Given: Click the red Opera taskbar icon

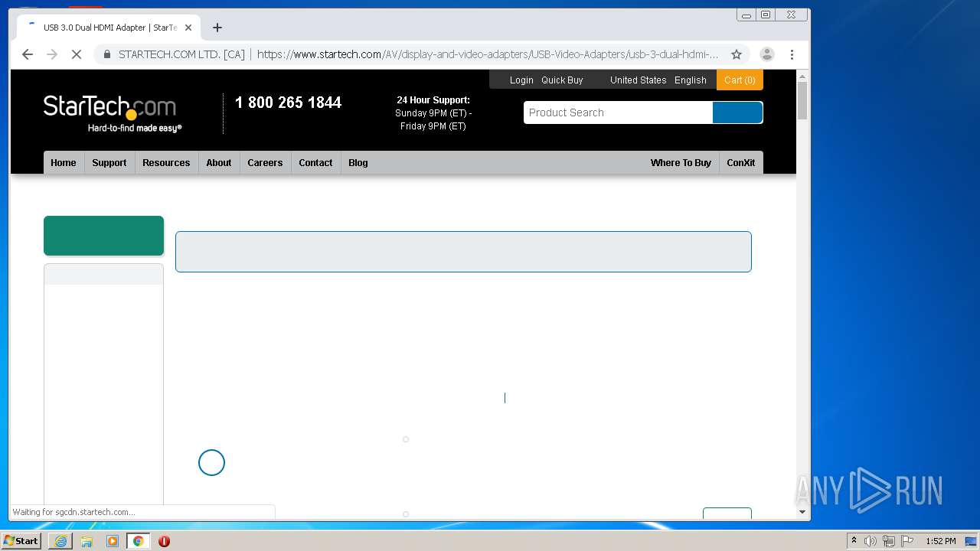Looking at the screenshot, I should (x=164, y=541).
